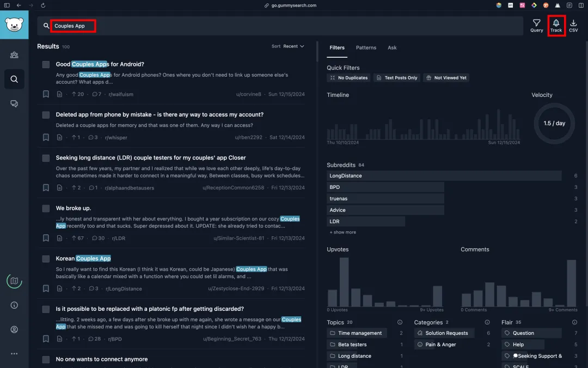Click the Query filter icon
588x368 pixels.
pos(537,26)
